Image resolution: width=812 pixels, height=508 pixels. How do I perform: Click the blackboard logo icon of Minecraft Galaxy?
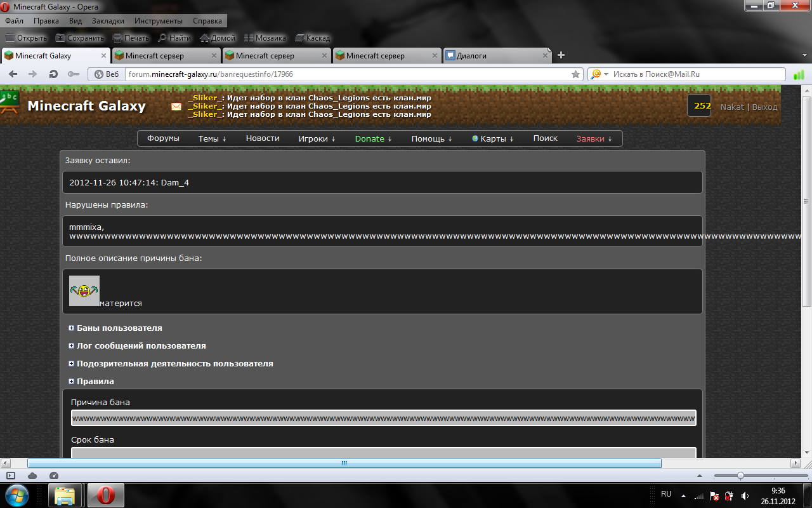[10, 102]
